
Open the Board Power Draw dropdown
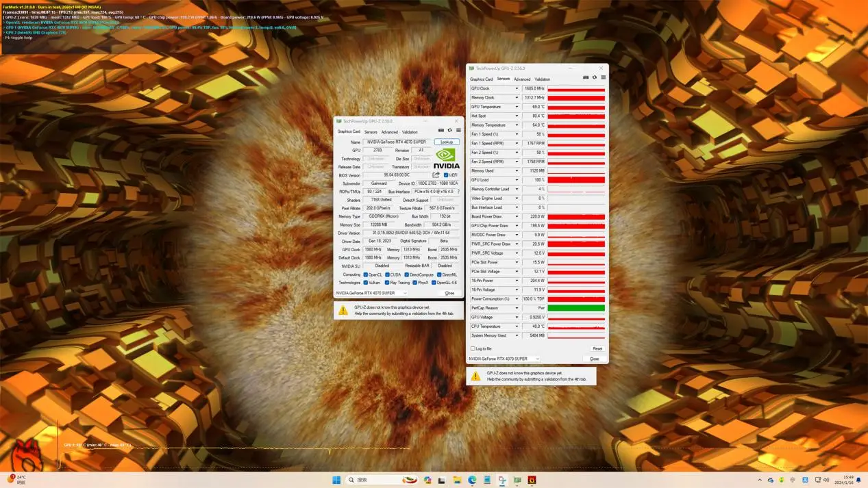pyautogui.click(x=517, y=216)
